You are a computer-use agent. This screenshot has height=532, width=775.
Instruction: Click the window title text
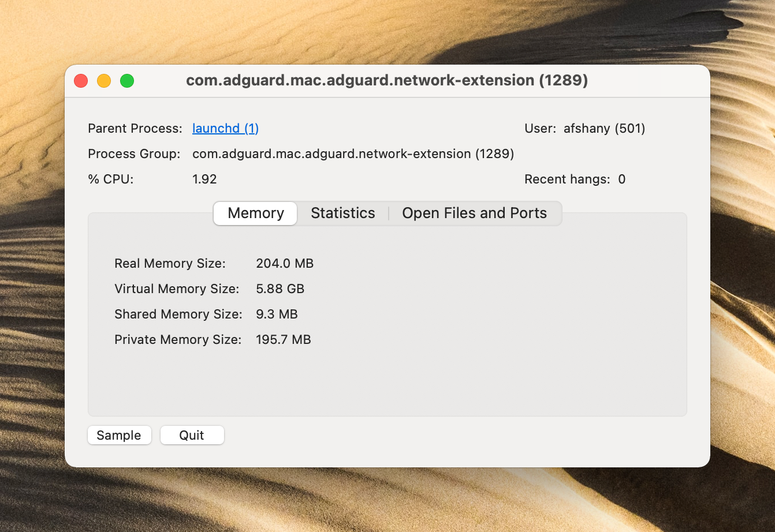click(387, 80)
